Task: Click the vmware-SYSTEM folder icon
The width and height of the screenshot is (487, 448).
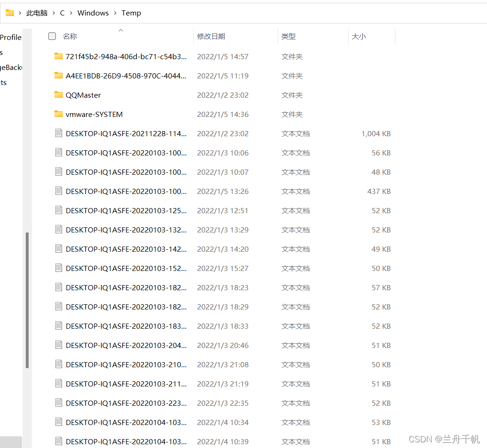Action: pos(58,114)
